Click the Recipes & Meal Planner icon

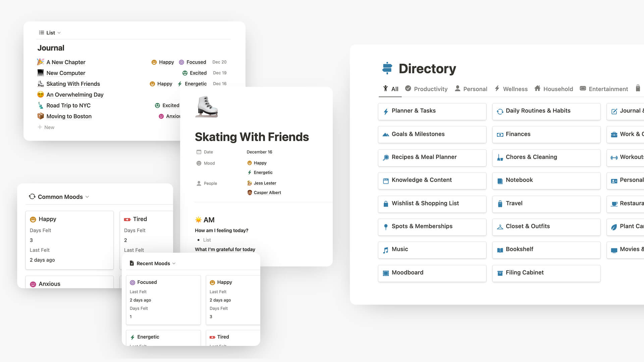click(x=386, y=157)
